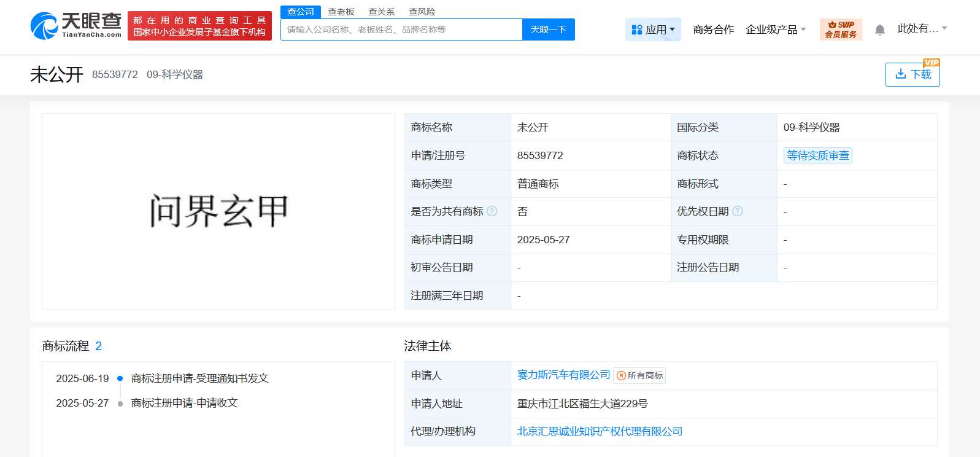Select the 查公司 search tab
The height and width of the screenshot is (457, 980).
pyautogui.click(x=301, y=12)
